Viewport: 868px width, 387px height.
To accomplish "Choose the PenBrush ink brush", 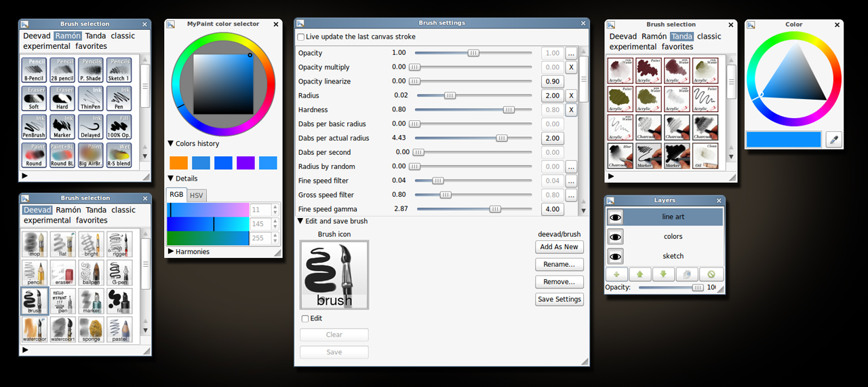I will point(34,127).
